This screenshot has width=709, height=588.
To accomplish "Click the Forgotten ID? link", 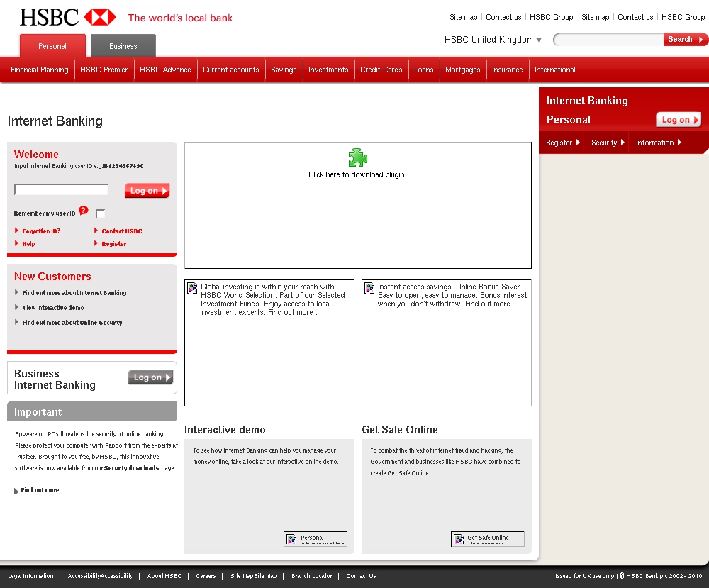I will [41, 231].
